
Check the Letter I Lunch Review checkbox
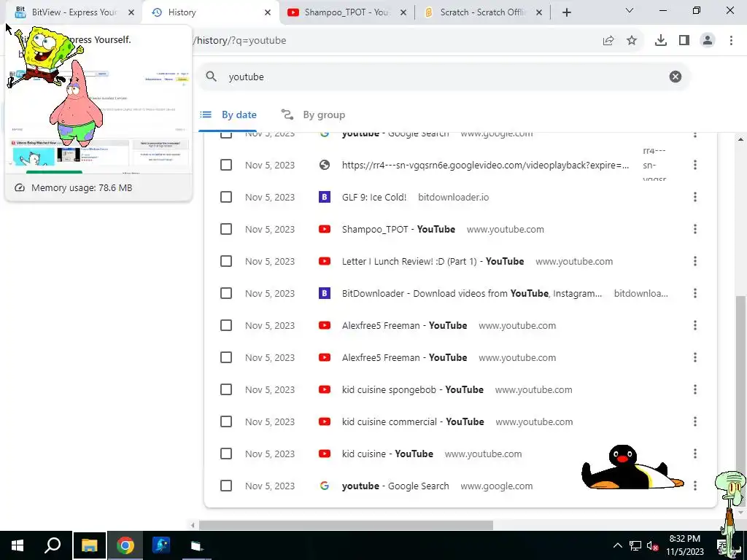(x=226, y=262)
